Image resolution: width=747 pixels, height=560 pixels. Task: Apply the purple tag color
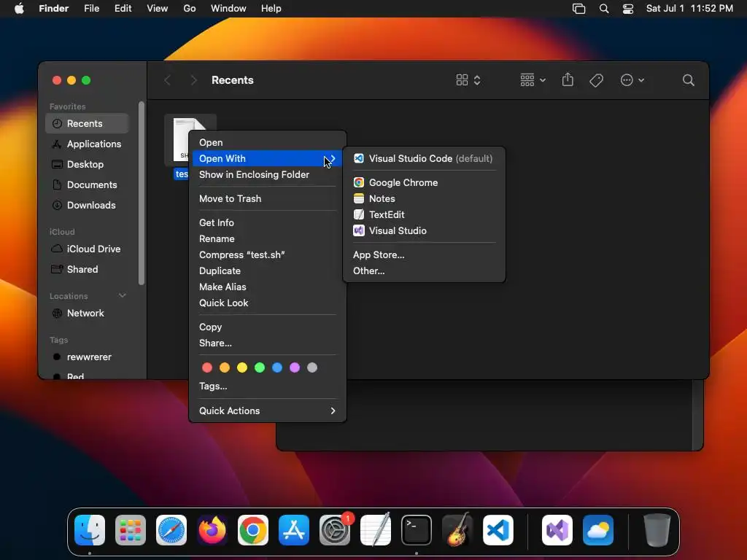point(295,367)
